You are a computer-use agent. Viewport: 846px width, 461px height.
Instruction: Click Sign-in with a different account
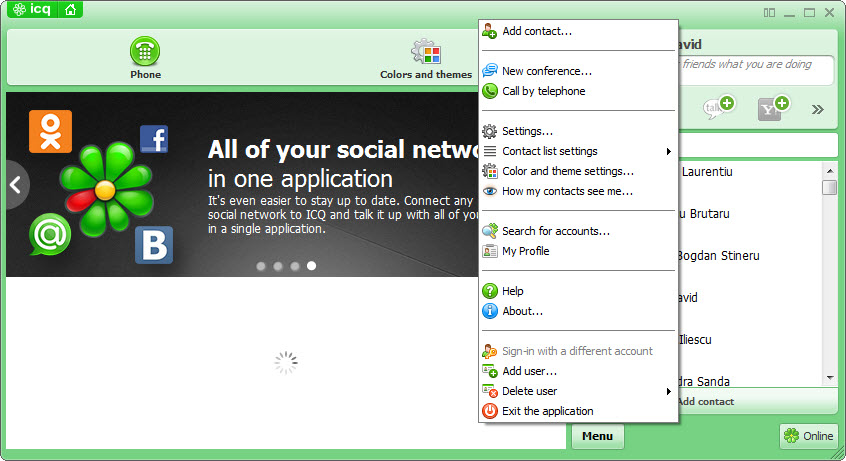pos(578,351)
